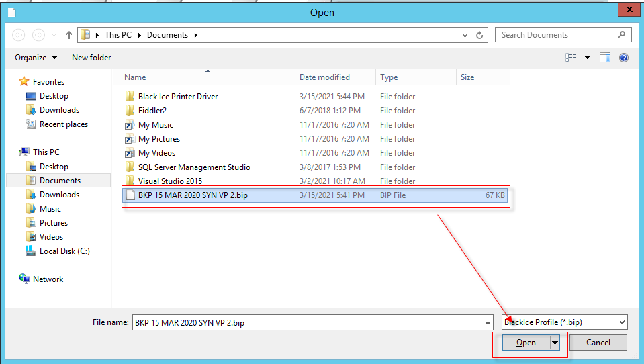Click the search magnifier icon
Screen dimensions: 644x364
[x=621, y=35]
